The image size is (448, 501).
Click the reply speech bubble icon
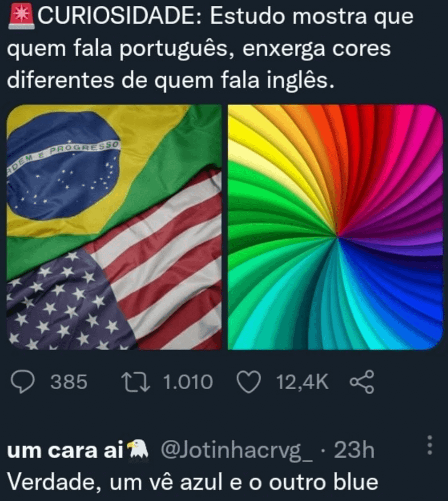[22, 382]
